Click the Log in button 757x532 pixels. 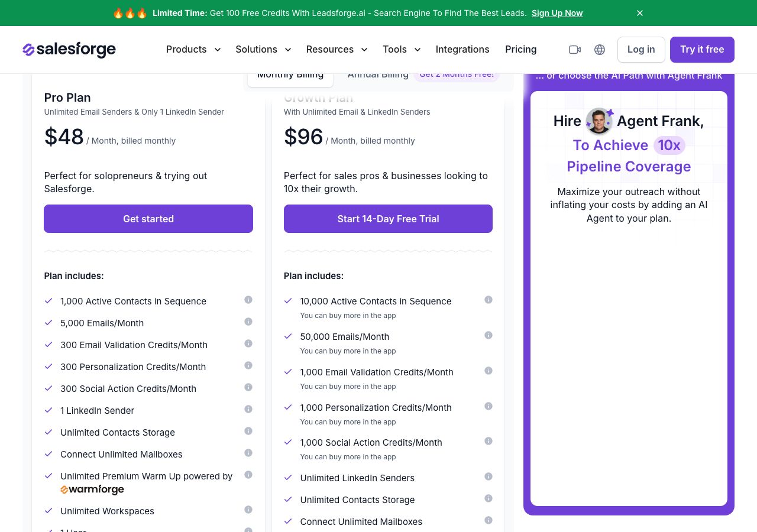pos(641,50)
